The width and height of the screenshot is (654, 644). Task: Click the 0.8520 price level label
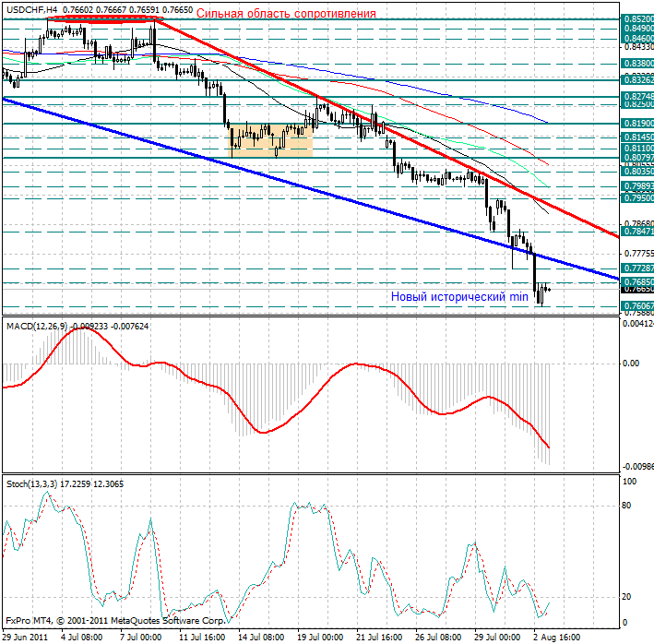tap(637, 19)
